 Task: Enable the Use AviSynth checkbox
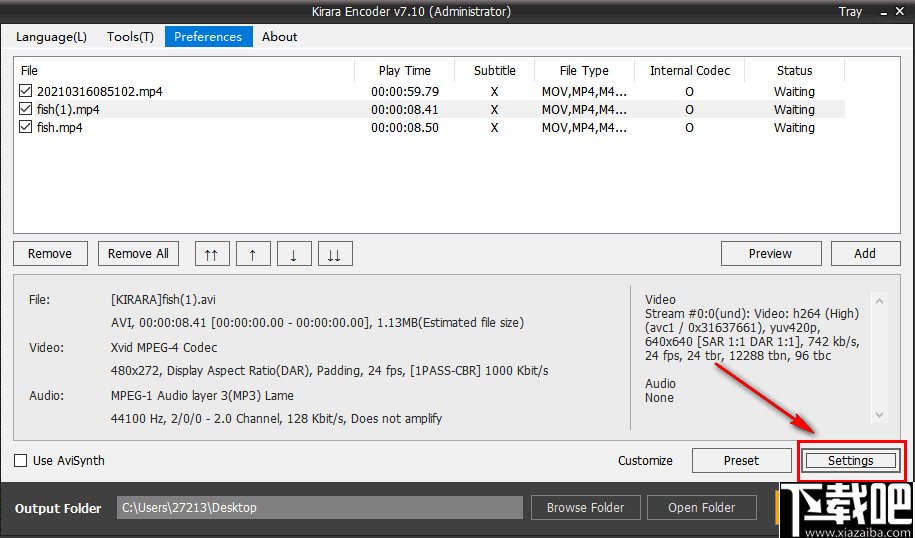click(20, 460)
